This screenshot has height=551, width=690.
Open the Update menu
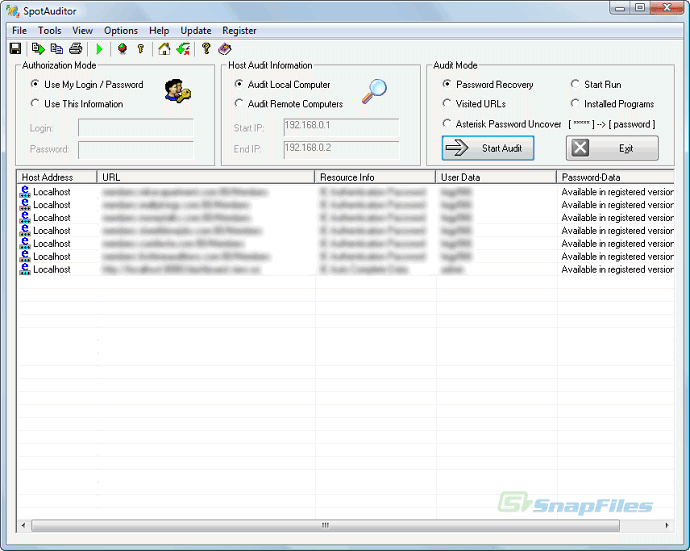[196, 30]
